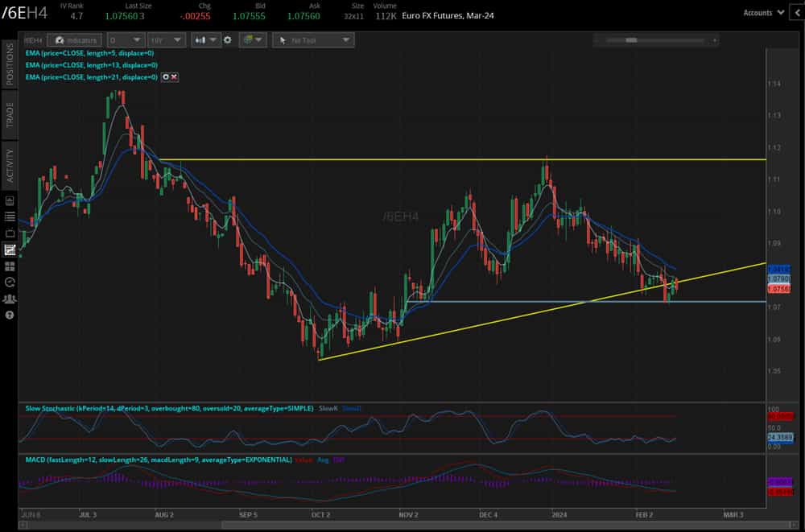Open the candlestick chart type dropdown

pyautogui.click(x=204, y=40)
